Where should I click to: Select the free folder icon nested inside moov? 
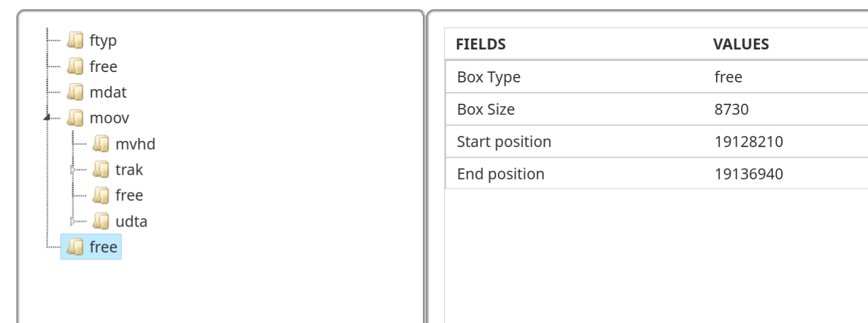coord(101,195)
